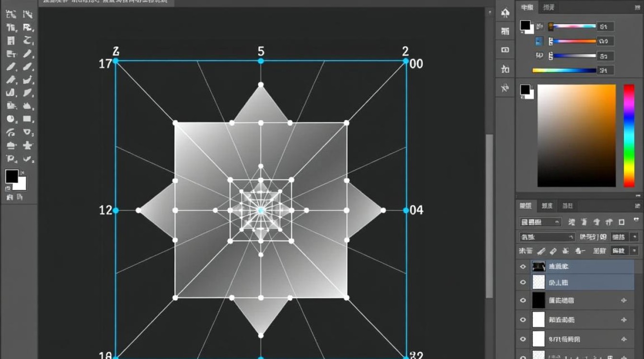Click the second icon in the collapsed panel dock
This screenshot has height=359, width=644.
(505, 32)
